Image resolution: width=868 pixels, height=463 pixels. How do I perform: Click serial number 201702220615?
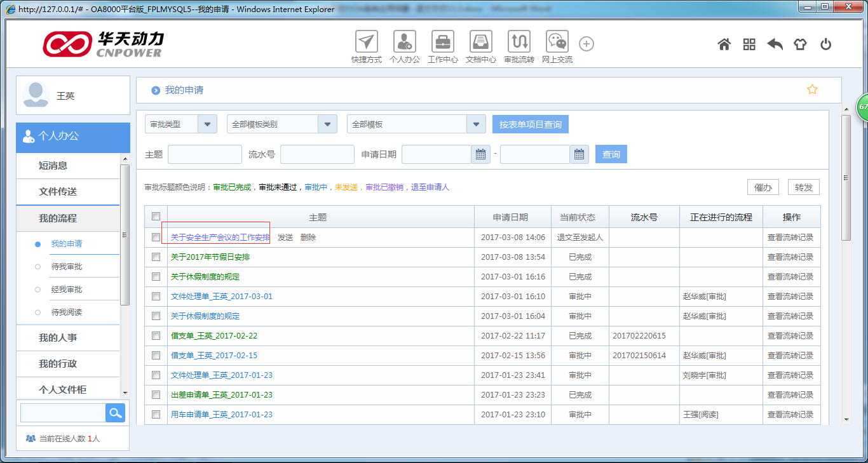639,336
